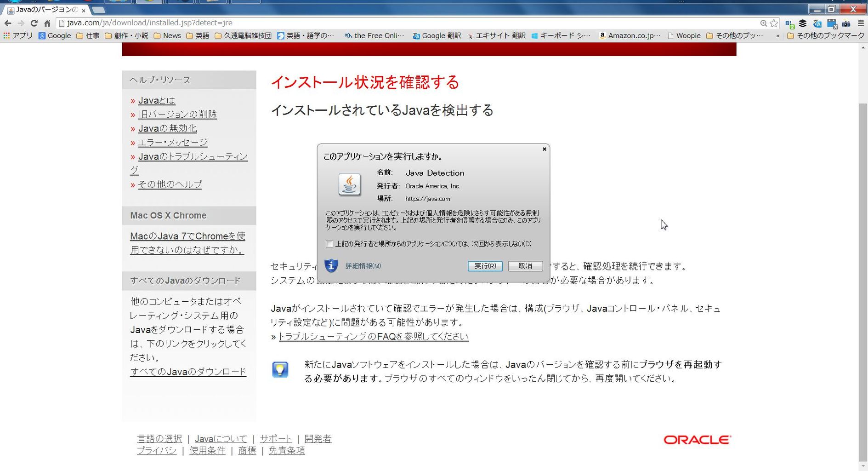Image resolution: width=868 pixels, height=471 pixels.
Task: Click the camera screenshot extension icon
Action: 846,23
